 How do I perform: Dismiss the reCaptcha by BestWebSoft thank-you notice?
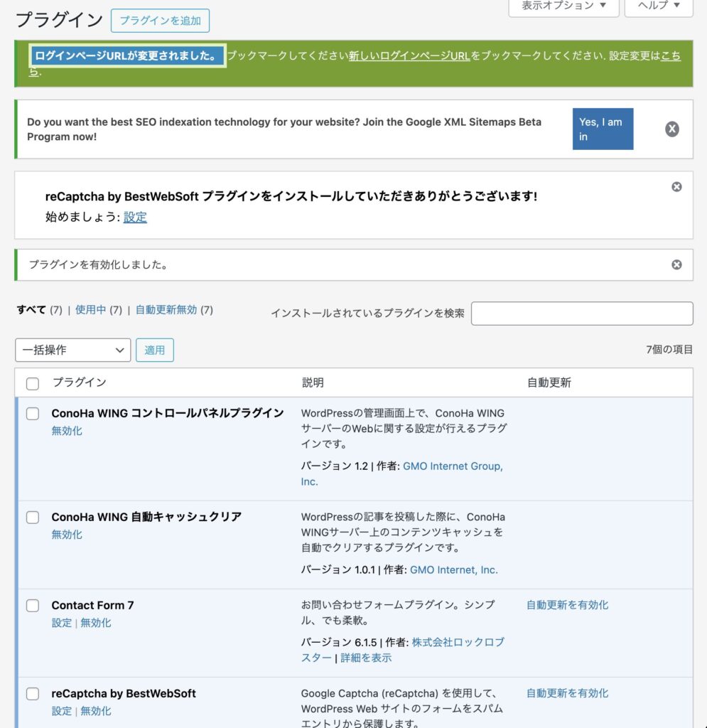click(676, 187)
